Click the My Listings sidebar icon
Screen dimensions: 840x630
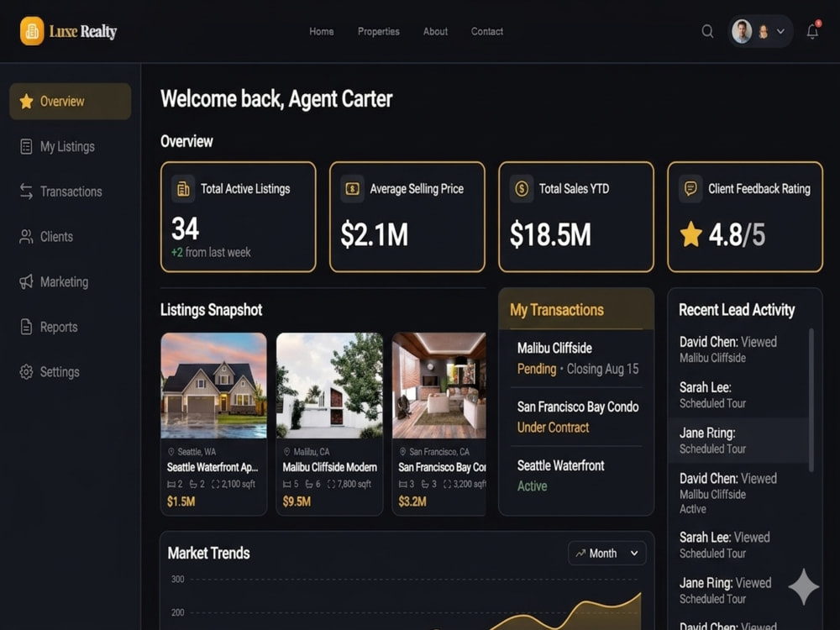pyautogui.click(x=26, y=146)
